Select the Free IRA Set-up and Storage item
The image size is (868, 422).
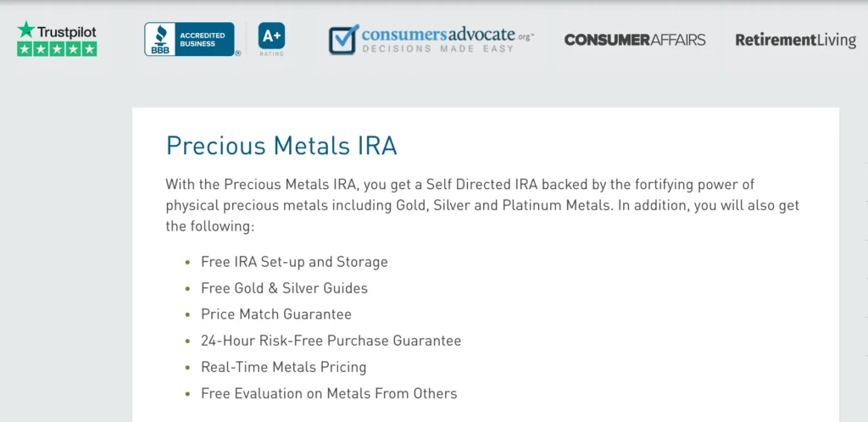tap(294, 262)
